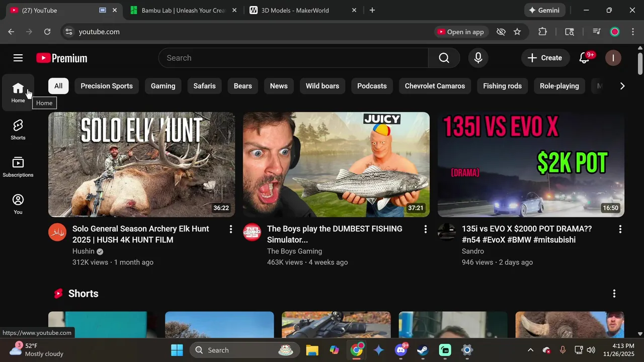Select the Wild boars chip
The height and width of the screenshot is (362, 644).
click(x=323, y=86)
